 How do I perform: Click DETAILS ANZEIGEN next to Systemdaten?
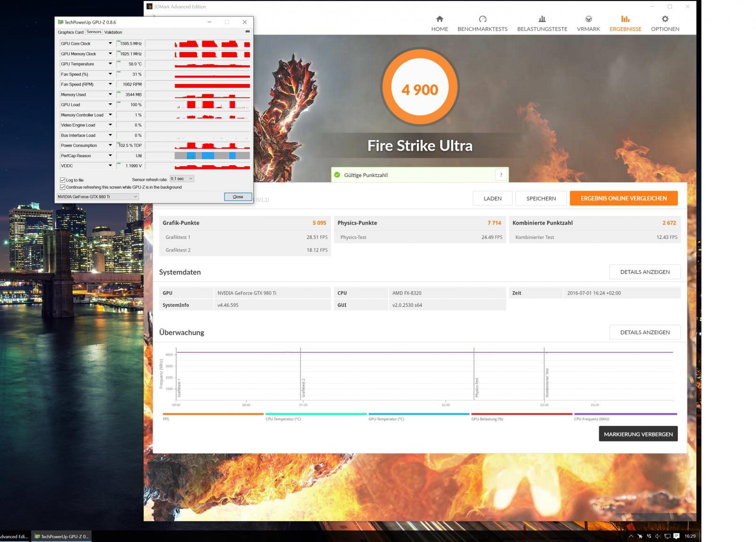point(645,272)
